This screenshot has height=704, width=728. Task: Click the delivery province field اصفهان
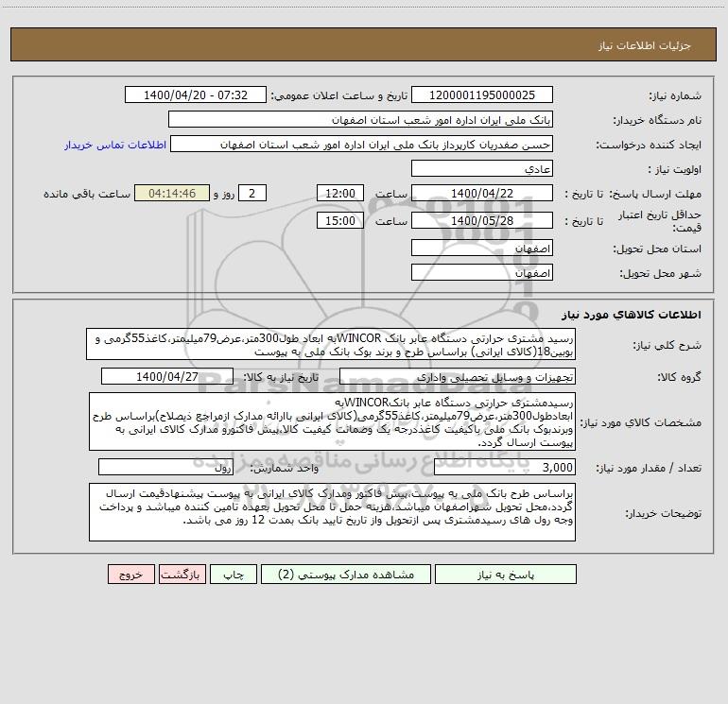tap(482, 248)
